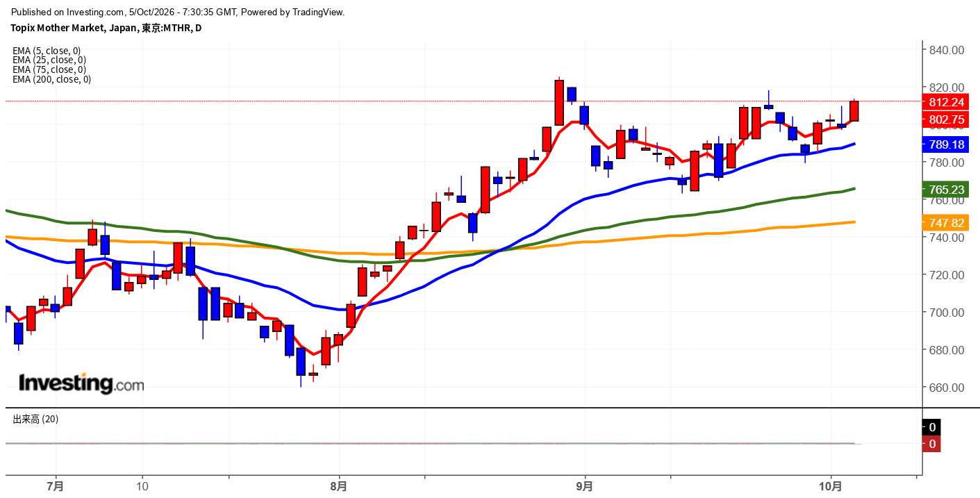This screenshot has width=980, height=498.
Task: Click the "10" date tick between 7月 and 8月
Action: pos(142,486)
